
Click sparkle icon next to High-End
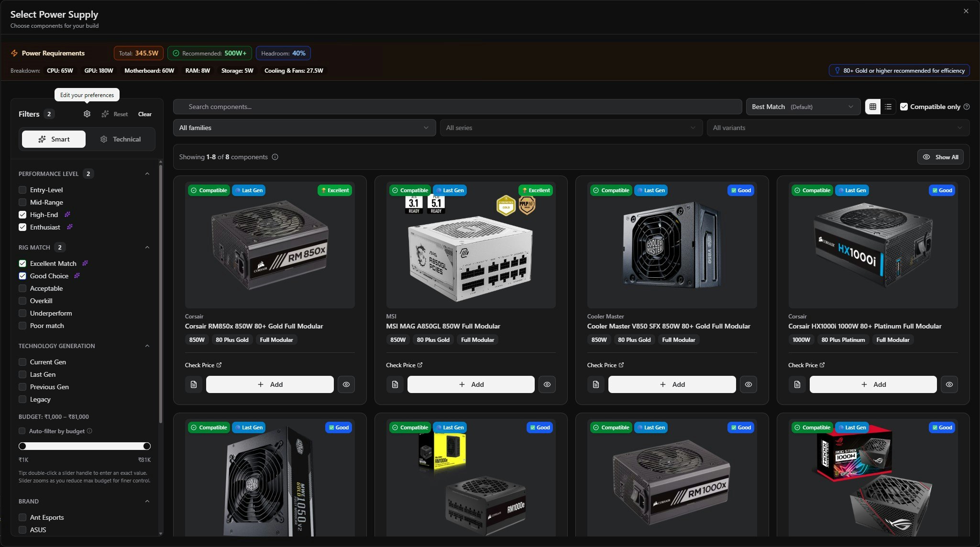click(x=67, y=215)
